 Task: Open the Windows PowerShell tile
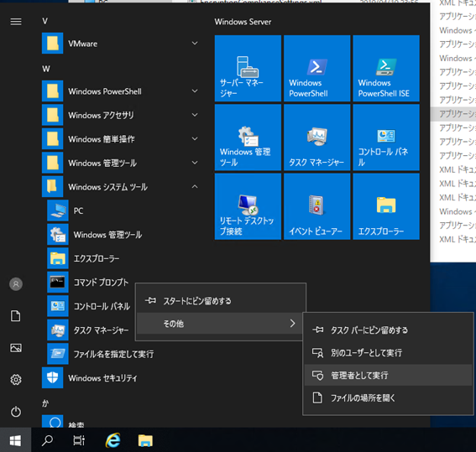coord(317,68)
